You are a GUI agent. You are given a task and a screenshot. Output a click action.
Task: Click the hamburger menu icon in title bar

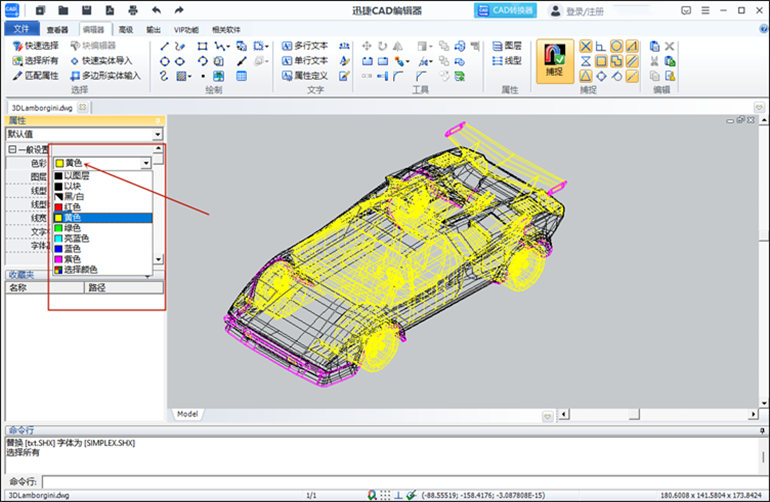[x=705, y=10]
